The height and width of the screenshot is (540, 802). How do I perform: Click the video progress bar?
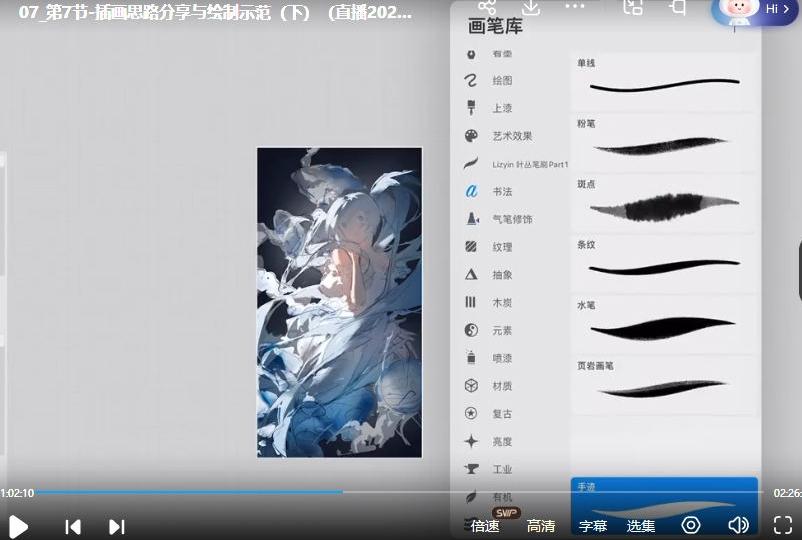(x=400, y=492)
